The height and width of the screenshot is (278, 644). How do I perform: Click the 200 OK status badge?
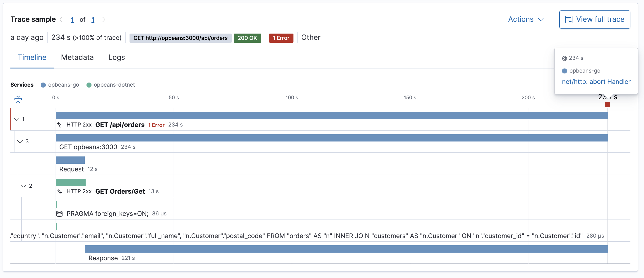(248, 38)
